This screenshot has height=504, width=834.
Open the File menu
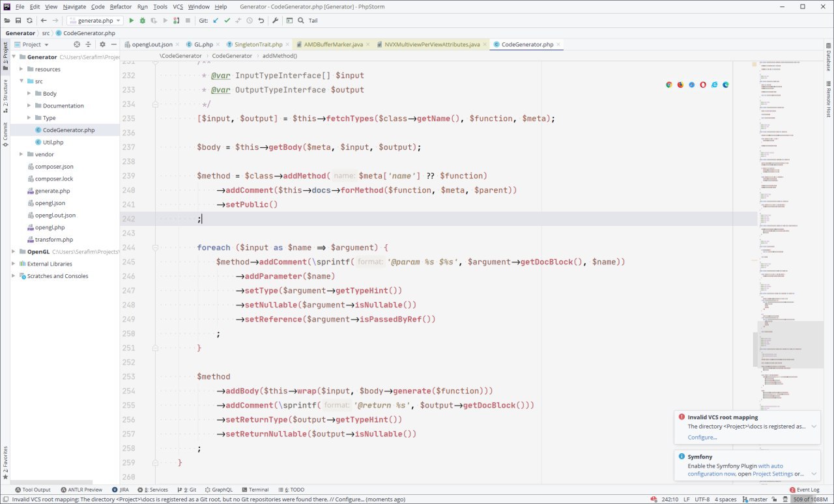[19, 7]
